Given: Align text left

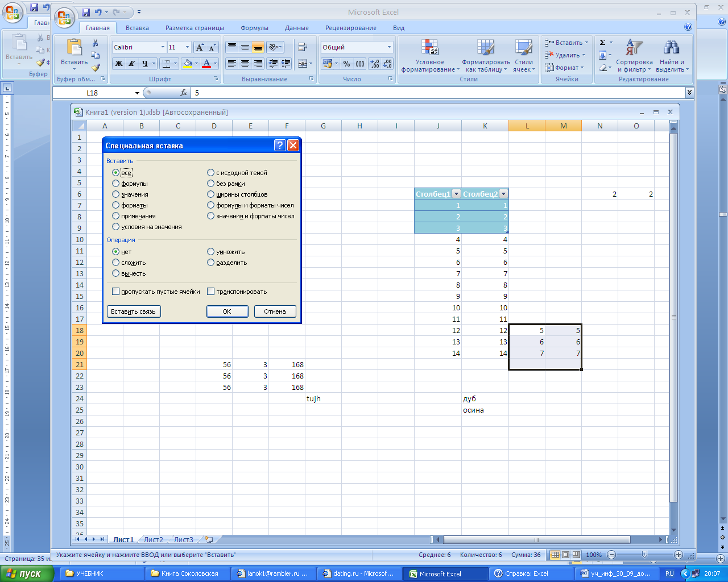Looking at the screenshot, I should 232,64.
